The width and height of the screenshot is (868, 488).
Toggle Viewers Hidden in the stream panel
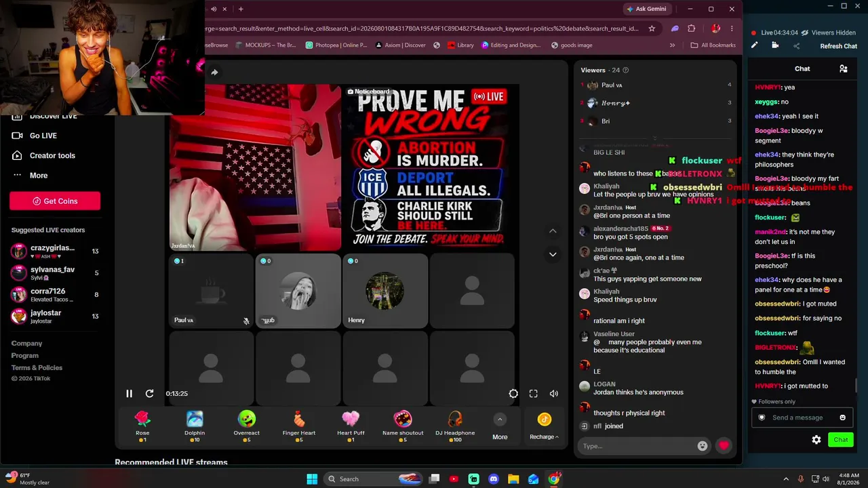click(829, 33)
